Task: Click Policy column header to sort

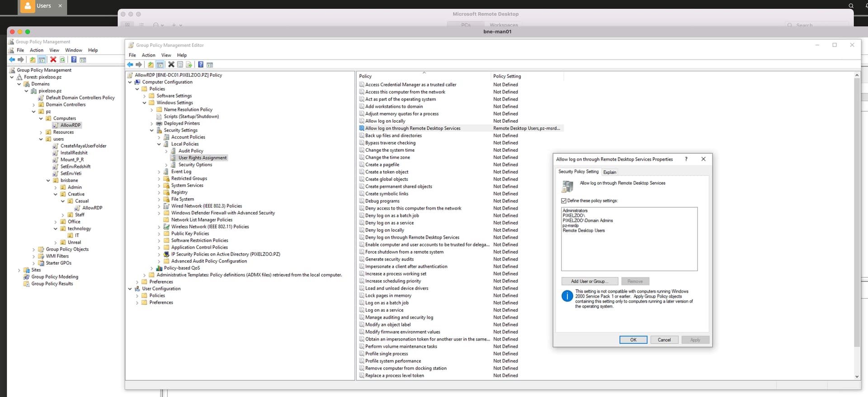Action: coord(424,76)
